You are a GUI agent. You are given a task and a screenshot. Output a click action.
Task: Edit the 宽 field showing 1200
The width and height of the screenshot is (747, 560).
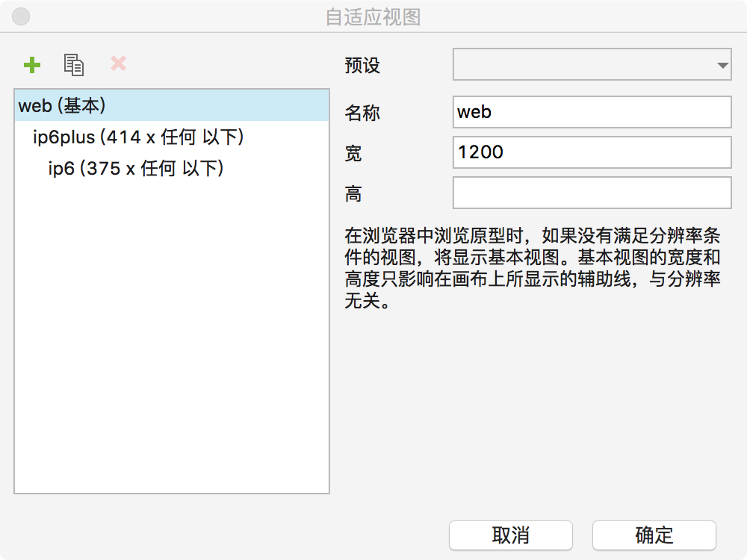click(592, 152)
